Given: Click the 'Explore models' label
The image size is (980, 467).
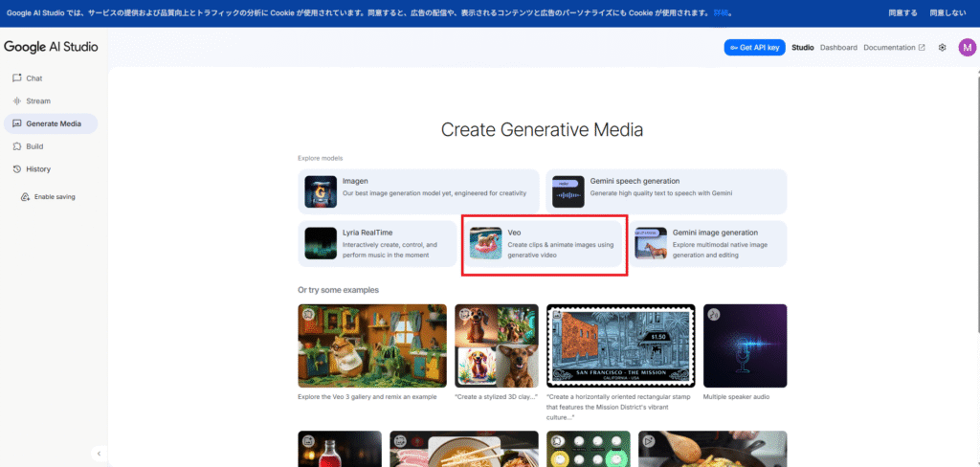Looking at the screenshot, I should 321,158.
